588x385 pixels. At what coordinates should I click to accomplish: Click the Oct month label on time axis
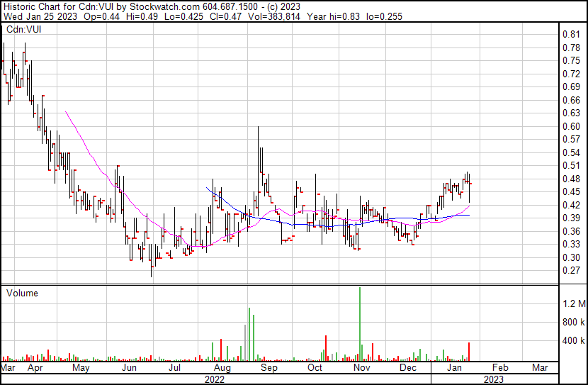tap(315, 368)
